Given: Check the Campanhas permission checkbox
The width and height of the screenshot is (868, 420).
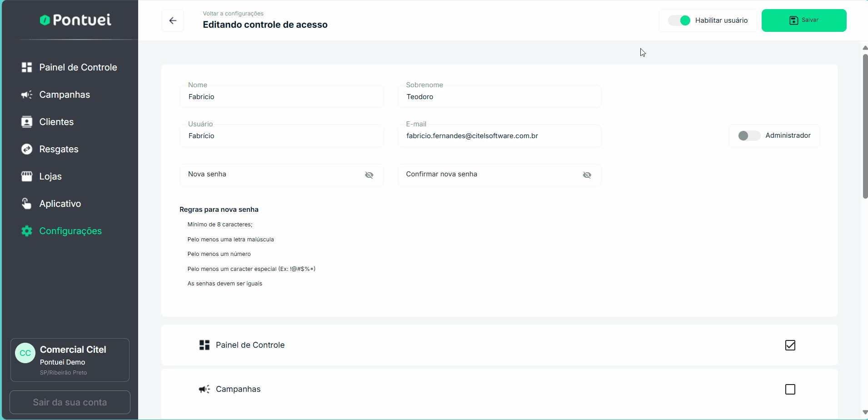Looking at the screenshot, I should 790,389.
